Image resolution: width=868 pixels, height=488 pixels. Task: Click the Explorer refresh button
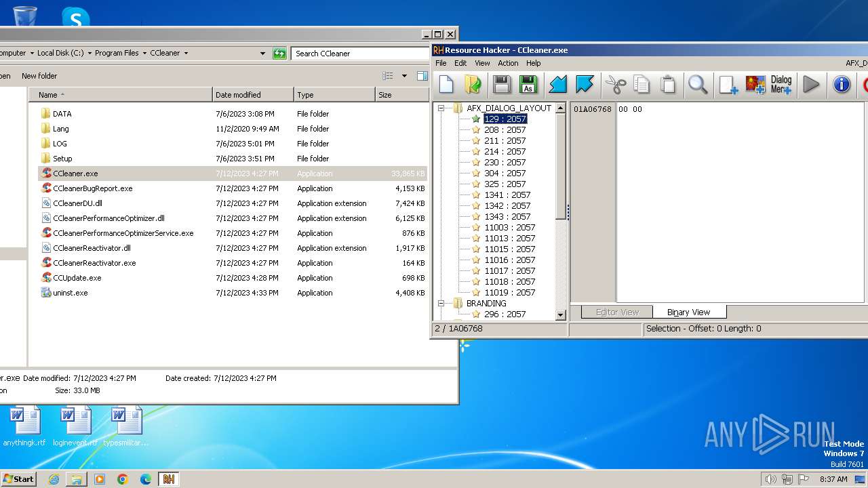coord(279,53)
